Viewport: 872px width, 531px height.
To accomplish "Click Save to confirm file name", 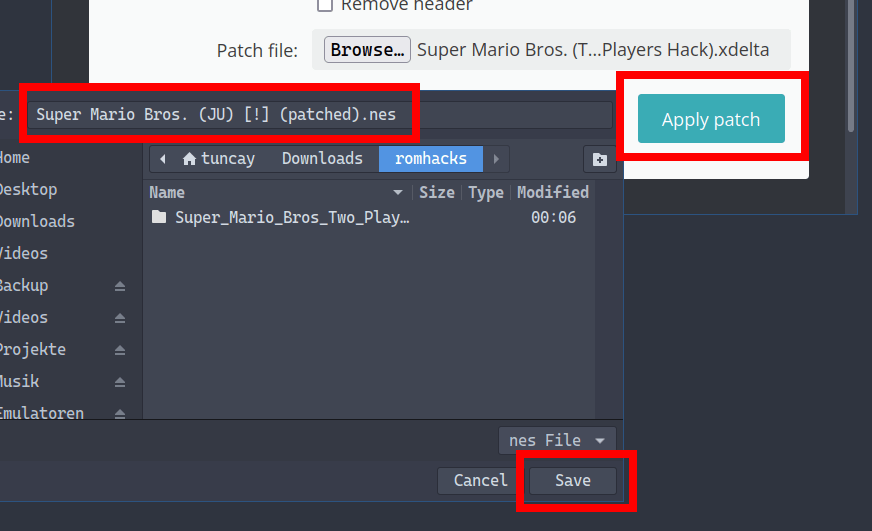I will click(573, 480).
